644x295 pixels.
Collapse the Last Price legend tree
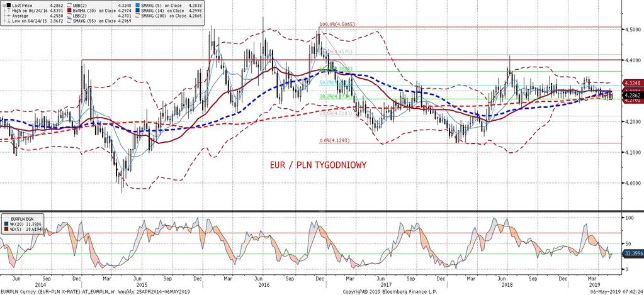pyautogui.click(x=4, y=5)
